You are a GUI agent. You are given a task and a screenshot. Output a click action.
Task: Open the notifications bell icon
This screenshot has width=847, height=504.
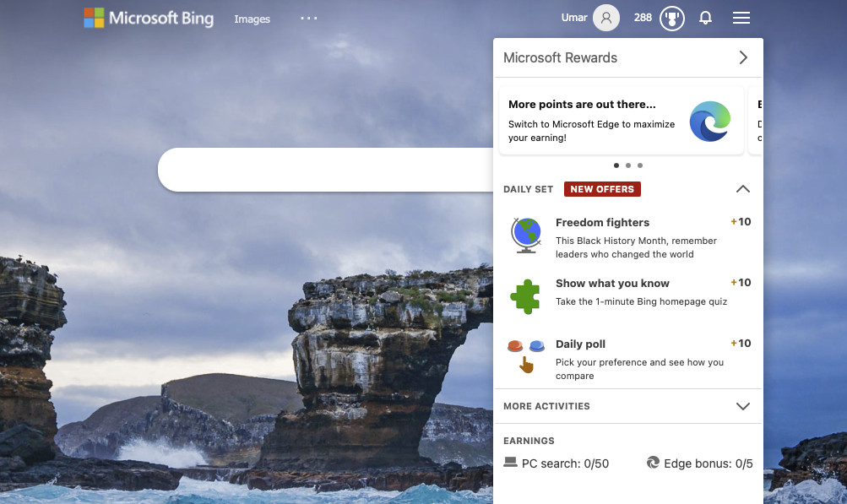[x=706, y=18]
